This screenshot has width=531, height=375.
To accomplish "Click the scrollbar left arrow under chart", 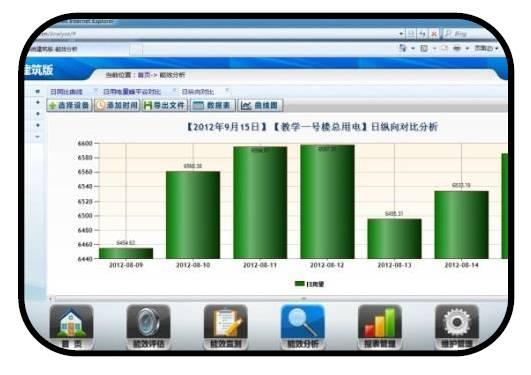I will pyautogui.click(x=51, y=298).
